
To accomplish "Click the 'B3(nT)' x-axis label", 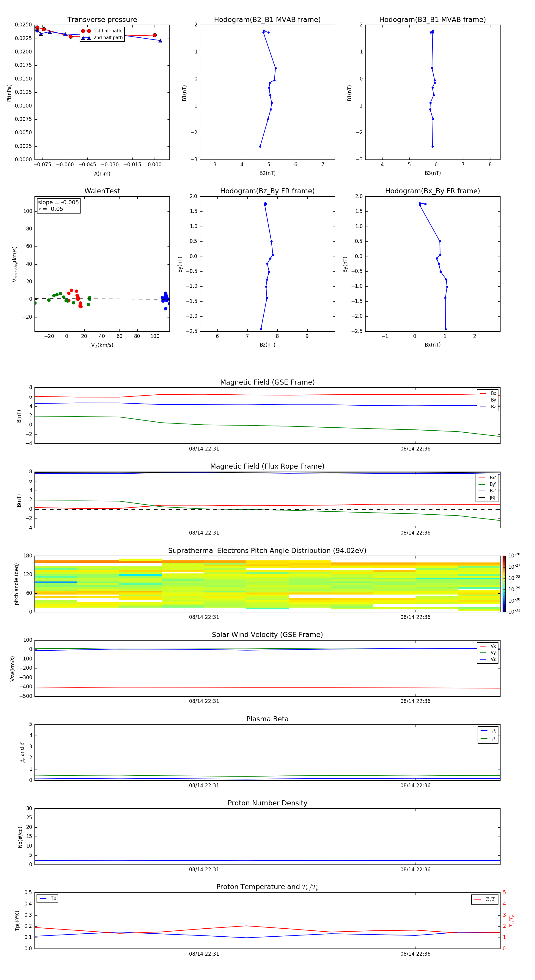I will tap(432, 173).
